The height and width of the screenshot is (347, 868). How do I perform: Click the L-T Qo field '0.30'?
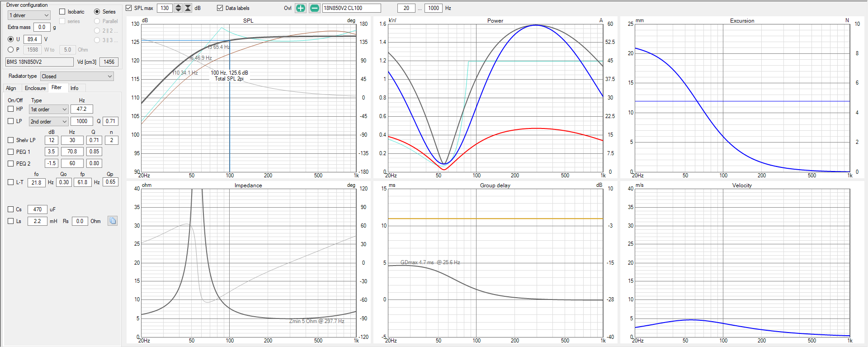coord(64,182)
